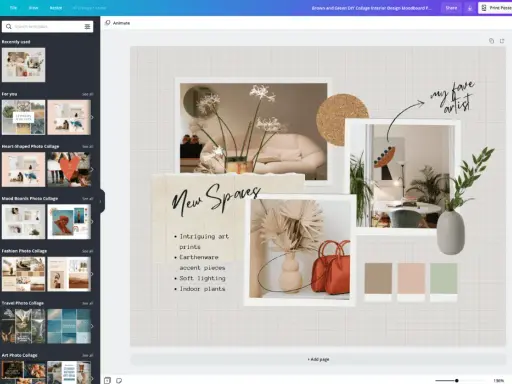Select first Heart-Shaped Photo Collage template
The image size is (512, 384).
(x=24, y=169)
